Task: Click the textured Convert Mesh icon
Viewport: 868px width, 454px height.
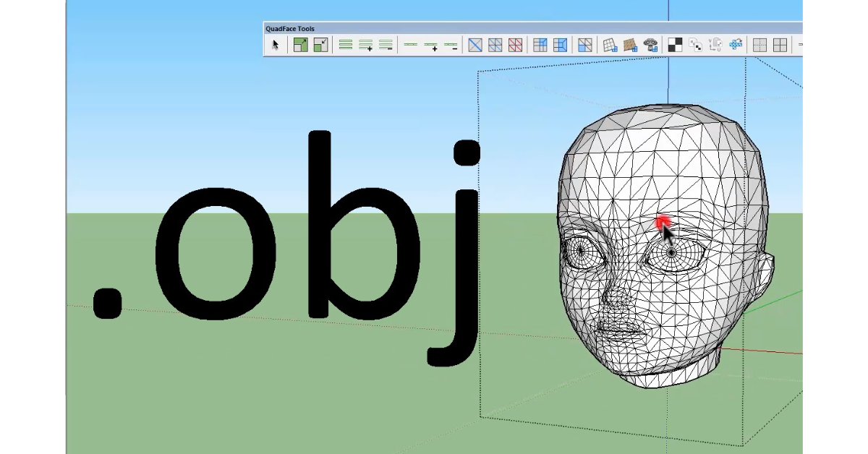Action: [631, 45]
